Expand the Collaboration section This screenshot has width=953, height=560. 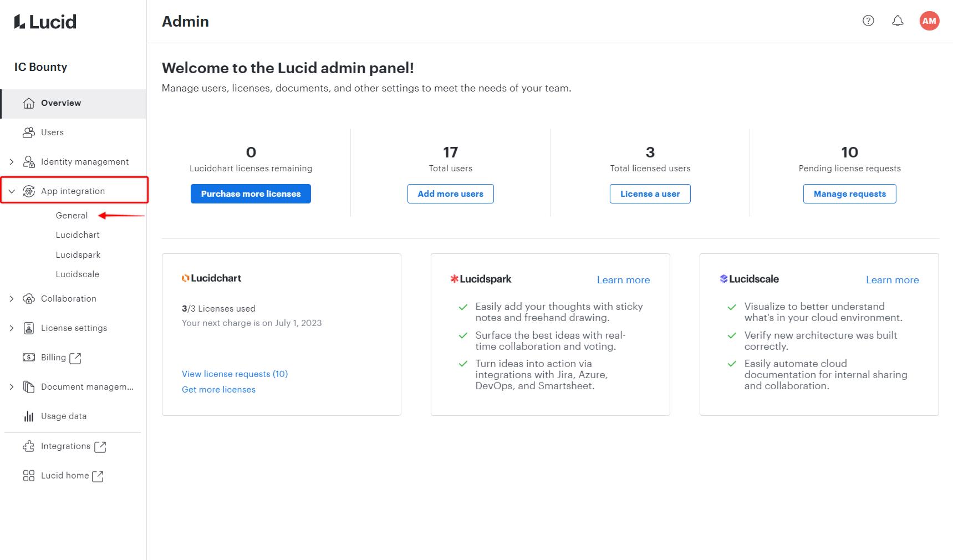pos(11,298)
